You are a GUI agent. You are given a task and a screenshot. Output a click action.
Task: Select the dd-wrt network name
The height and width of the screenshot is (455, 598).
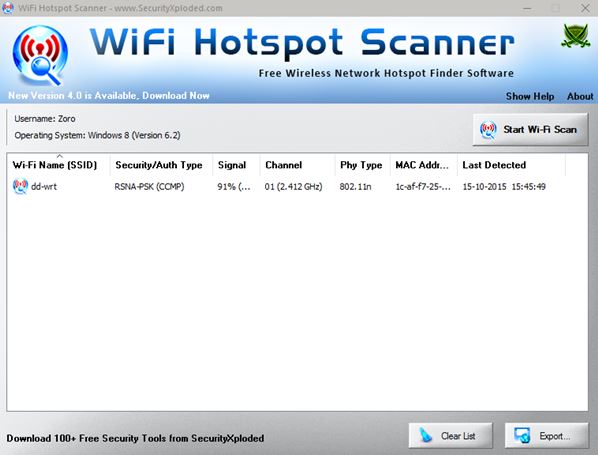click(44, 187)
